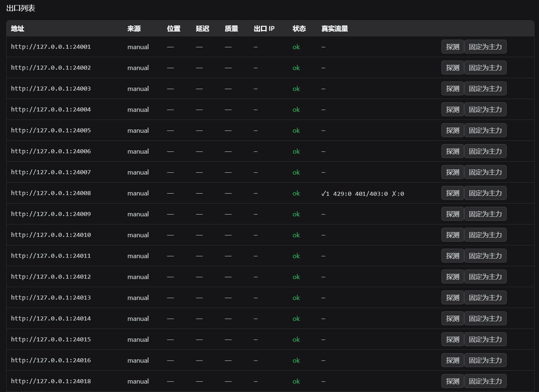Click the 位置 column header
Screen dimensions: 539x392
point(174,28)
